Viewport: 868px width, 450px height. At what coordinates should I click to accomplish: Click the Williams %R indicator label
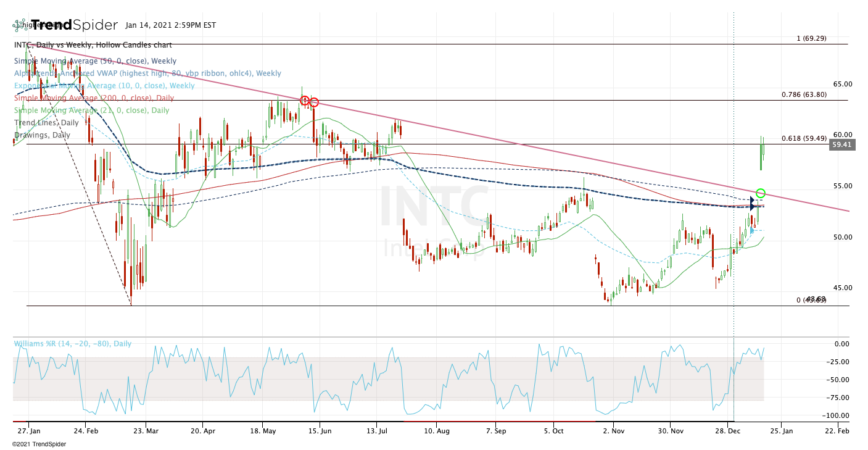73,344
